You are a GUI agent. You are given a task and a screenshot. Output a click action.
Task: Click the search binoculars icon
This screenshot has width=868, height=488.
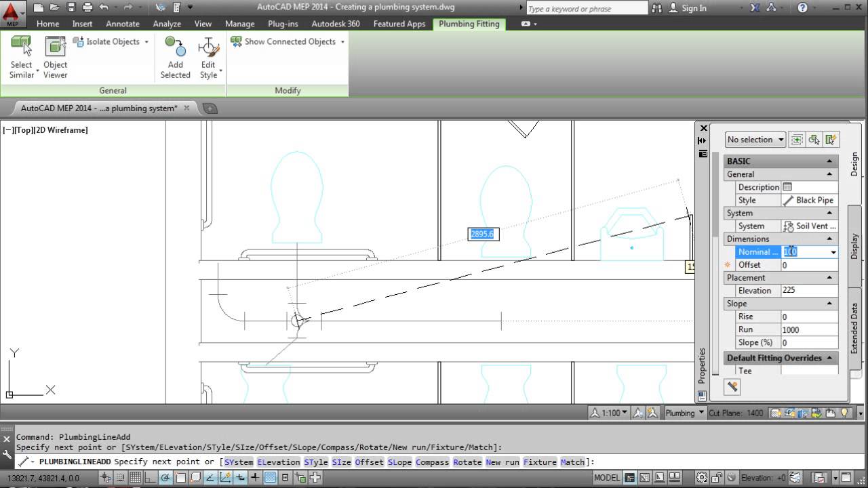(x=656, y=8)
